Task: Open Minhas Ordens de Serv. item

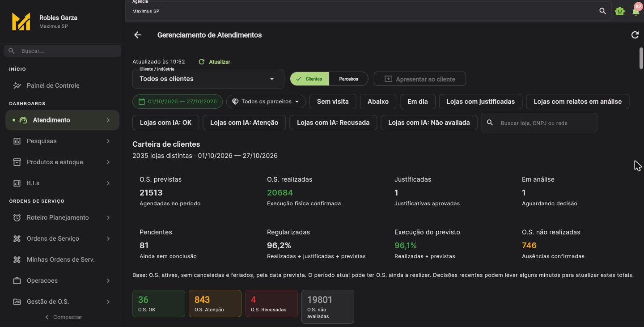Action: click(x=62, y=259)
